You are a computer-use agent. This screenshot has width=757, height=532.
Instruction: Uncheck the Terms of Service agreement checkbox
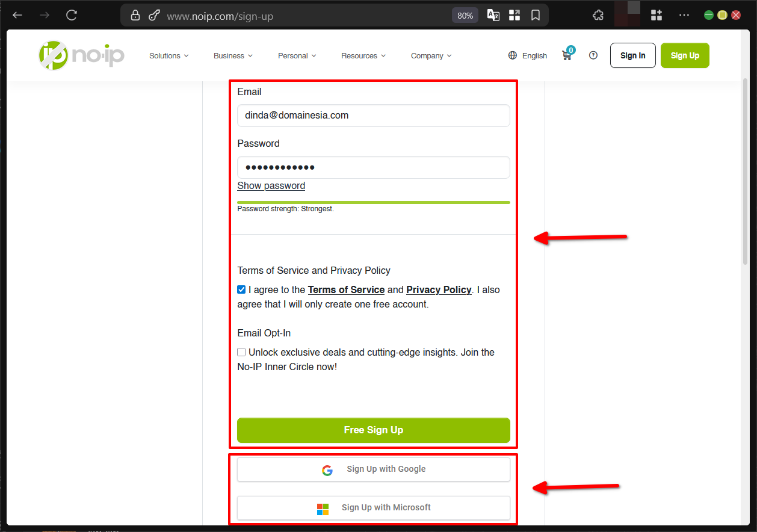pyautogui.click(x=241, y=289)
